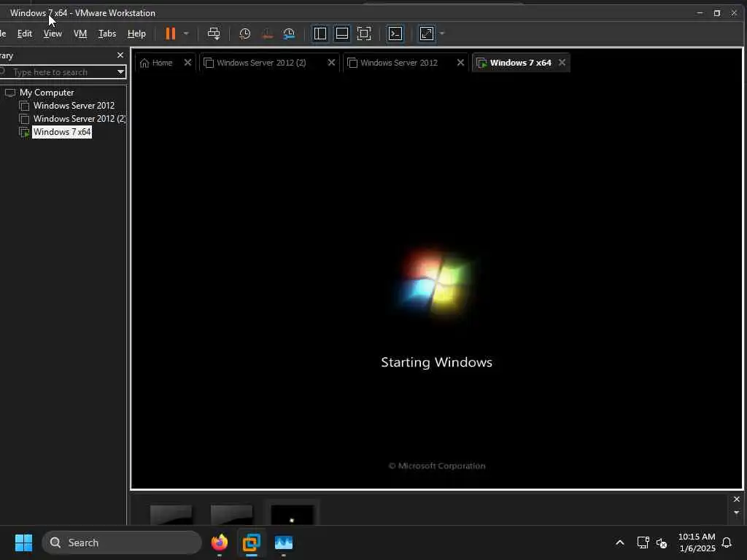Select Windows Server 2012 (2) in the library
747x560 pixels.
click(79, 119)
